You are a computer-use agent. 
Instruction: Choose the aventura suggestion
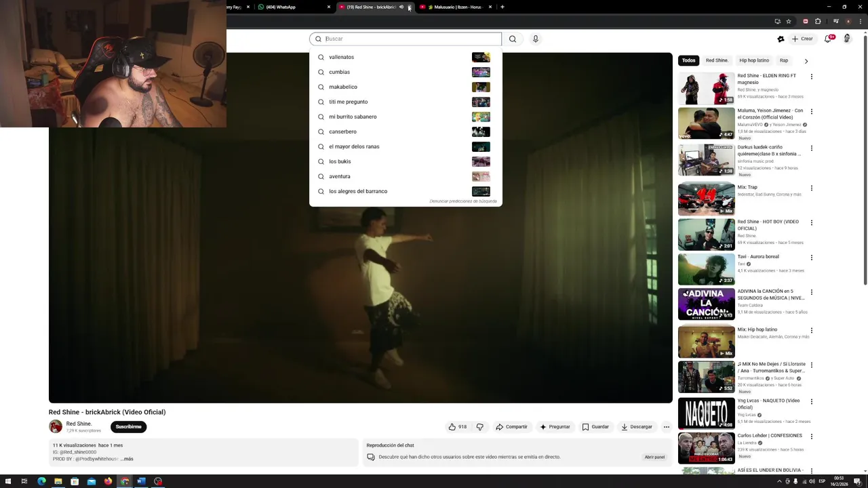(406, 176)
